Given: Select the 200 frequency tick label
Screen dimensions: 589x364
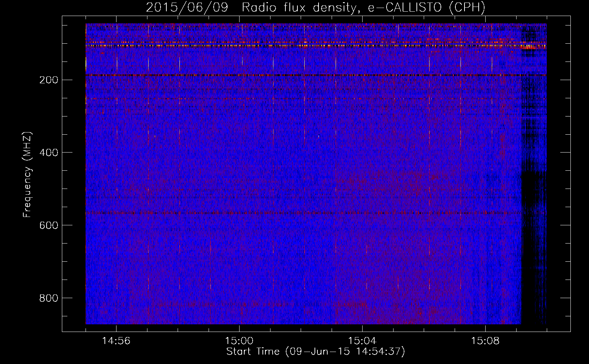Looking at the screenshot, I should 48,80.
